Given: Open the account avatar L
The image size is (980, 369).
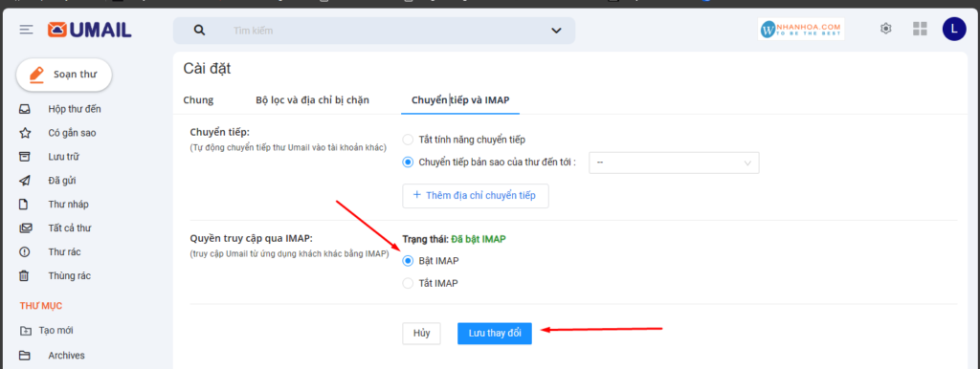Looking at the screenshot, I should 954,29.
